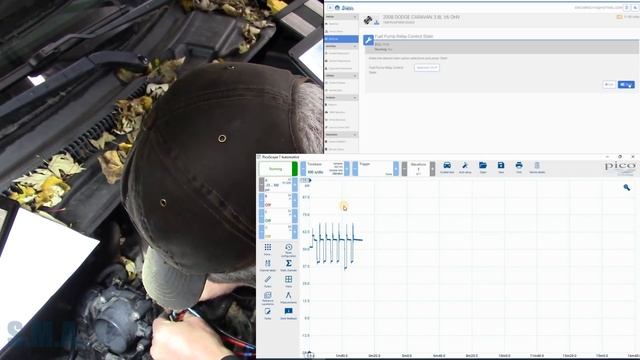Image resolution: width=640 pixels, height=360 pixels.
Task: Click the Trigger minus button
Action: pyautogui.click(x=355, y=169)
